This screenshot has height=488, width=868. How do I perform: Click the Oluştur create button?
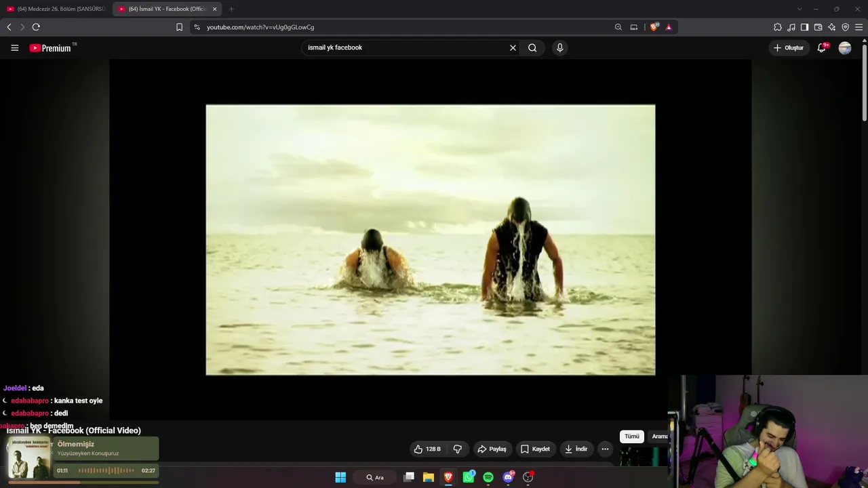(789, 48)
